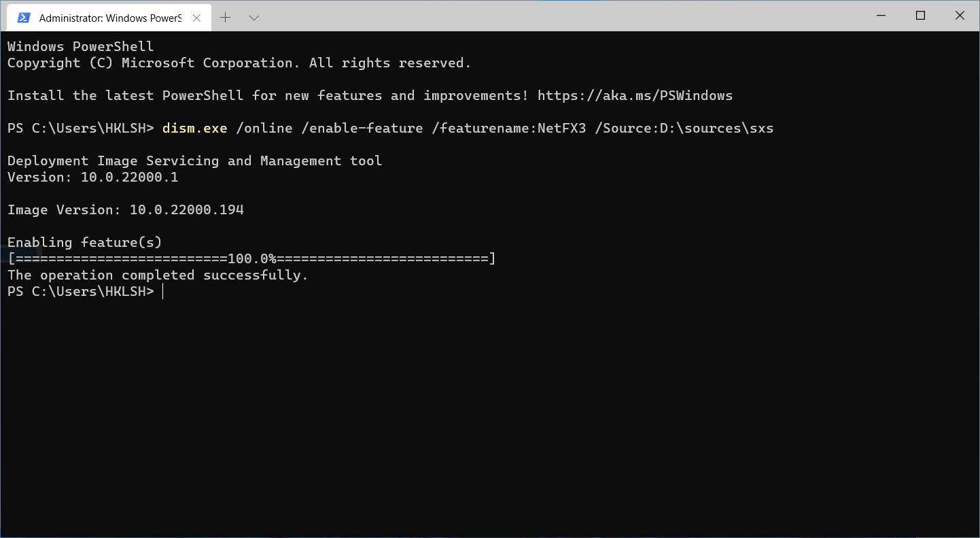This screenshot has width=980, height=538.
Task: Select the PS C:\Users\HKLSH prompt text
Action: (x=80, y=291)
